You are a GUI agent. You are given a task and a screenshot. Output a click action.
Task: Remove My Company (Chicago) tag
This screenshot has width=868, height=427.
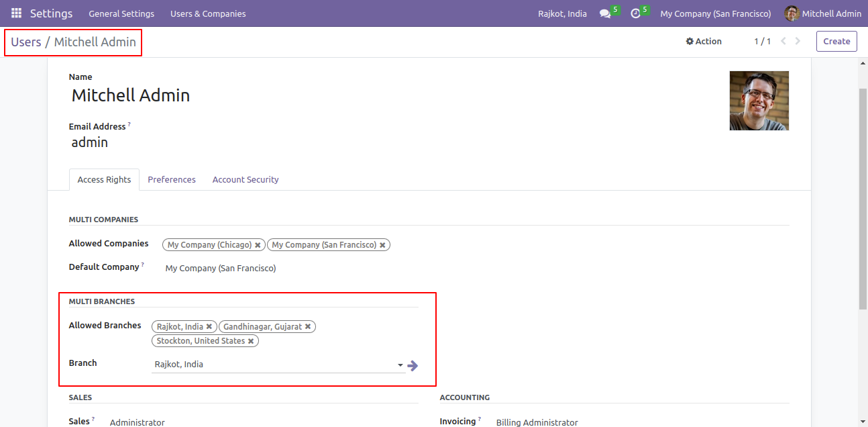pyautogui.click(x=258, y=245)
